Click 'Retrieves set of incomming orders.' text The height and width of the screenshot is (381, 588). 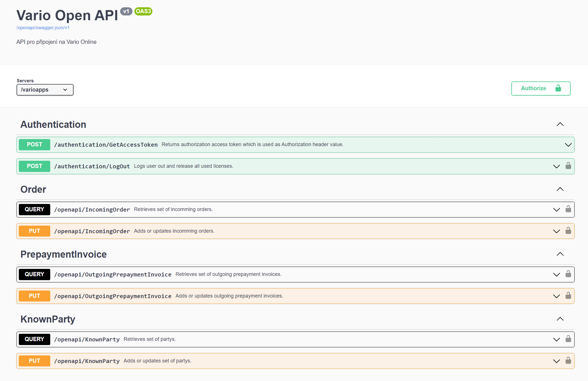click(x=173, y=209)
